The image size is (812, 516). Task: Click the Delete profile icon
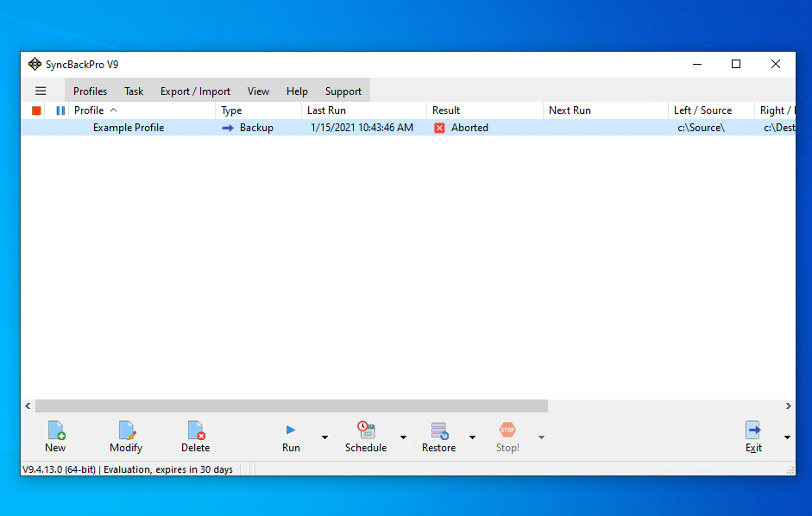196,430
